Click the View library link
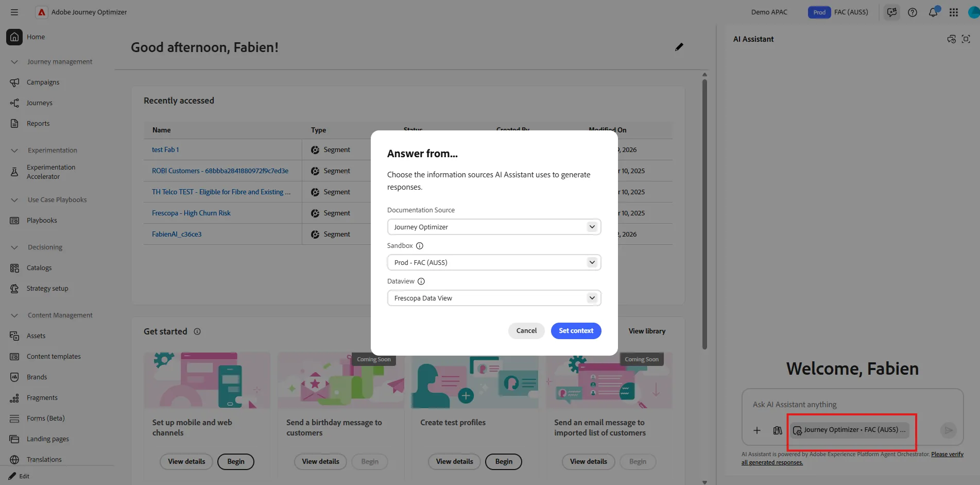This screenshot has height=485, width=980. (647, 331)
